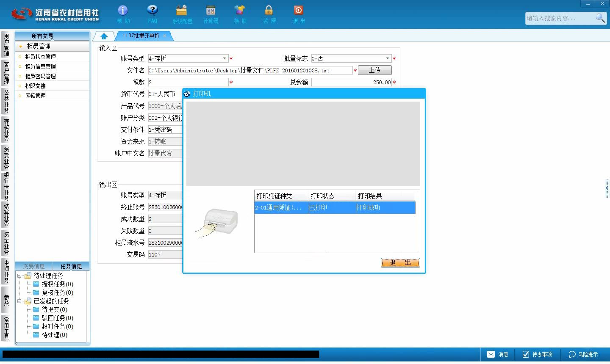Viewport: 610px width, 364px height.
Task: Open the 批量标志 dropdown
Action: click(388, 58)
